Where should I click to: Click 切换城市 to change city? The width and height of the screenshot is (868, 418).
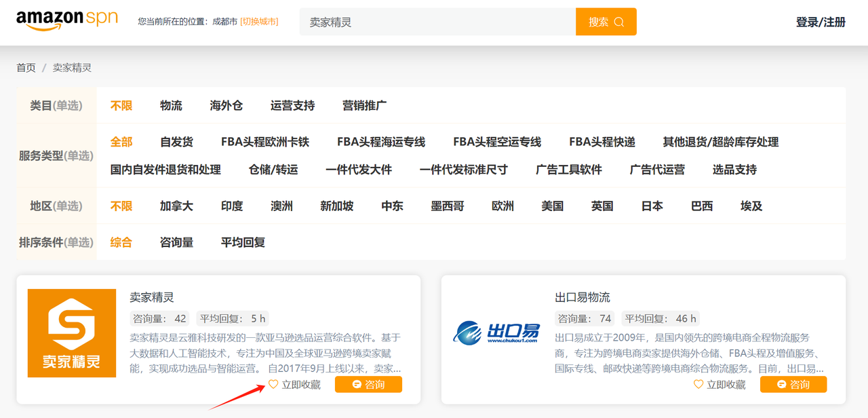pos(260,22)
